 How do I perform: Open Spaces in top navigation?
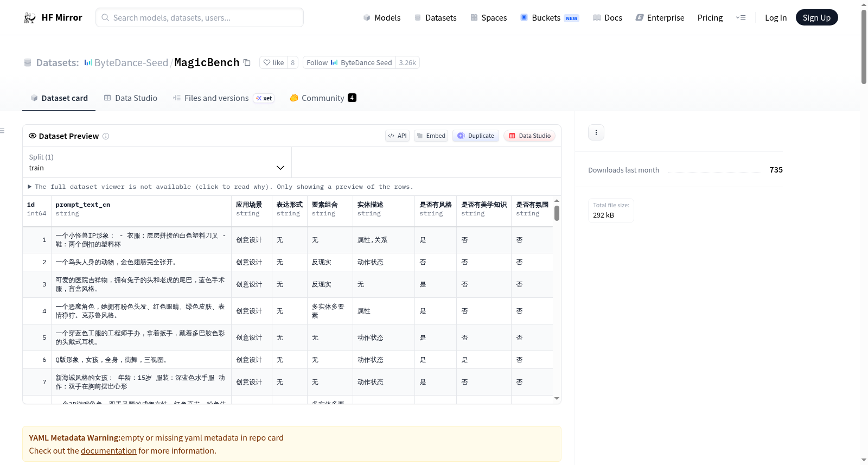coord(488,18)
